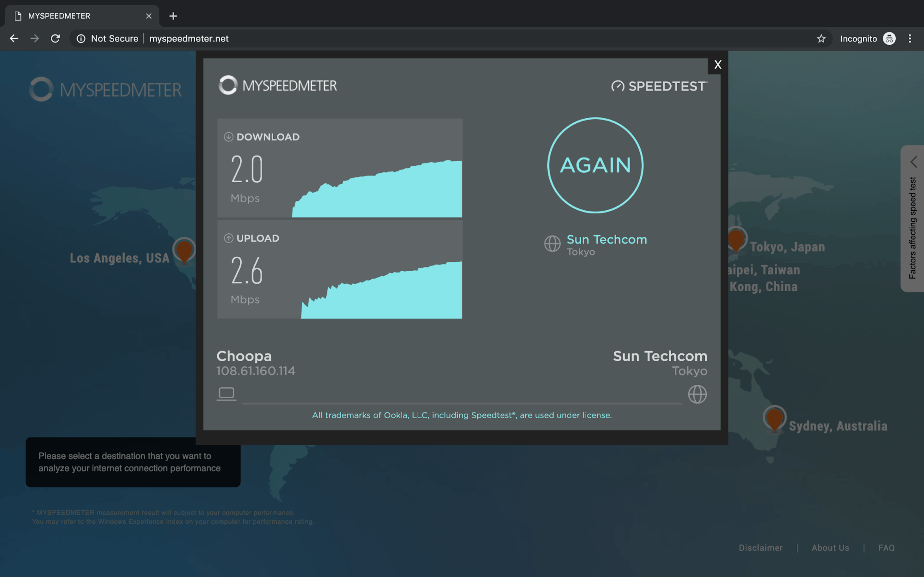
Task: Select the Tokyo, Japan map pin
Action: [736, 240]
